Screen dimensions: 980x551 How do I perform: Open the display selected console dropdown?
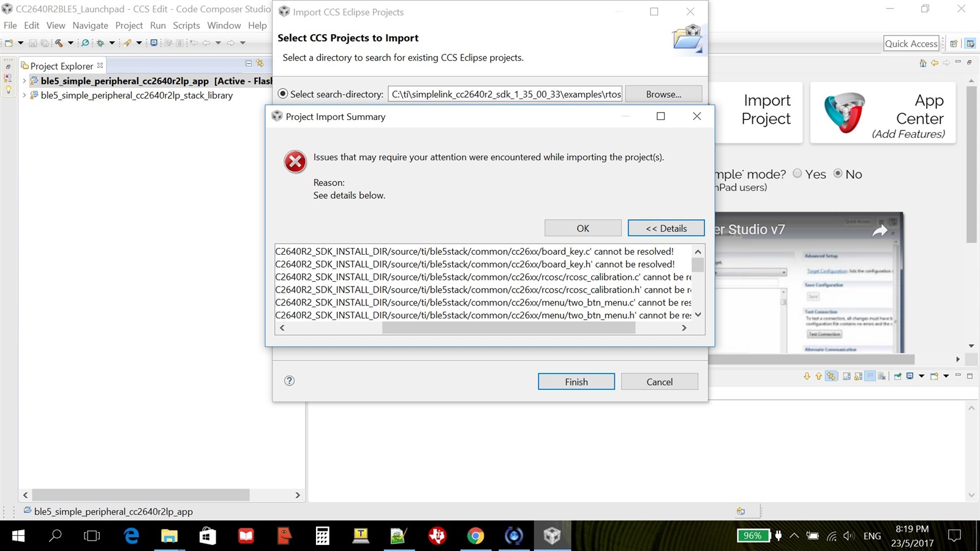(921, 376)
